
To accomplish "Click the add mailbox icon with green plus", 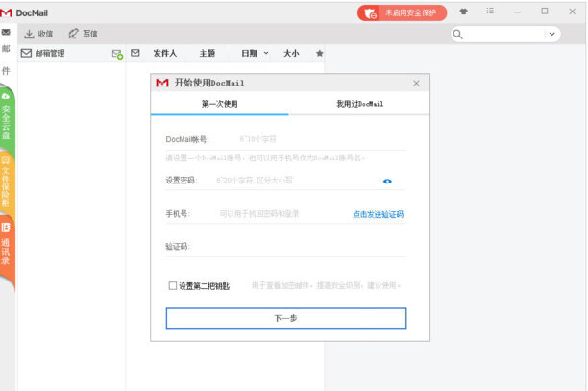I will [117, 54].
